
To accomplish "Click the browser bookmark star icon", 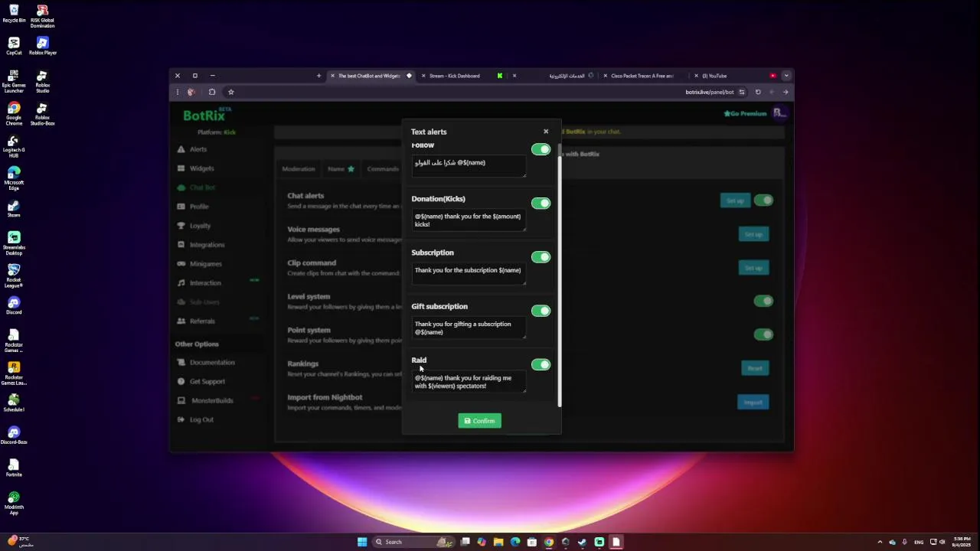I will (230, 92).
